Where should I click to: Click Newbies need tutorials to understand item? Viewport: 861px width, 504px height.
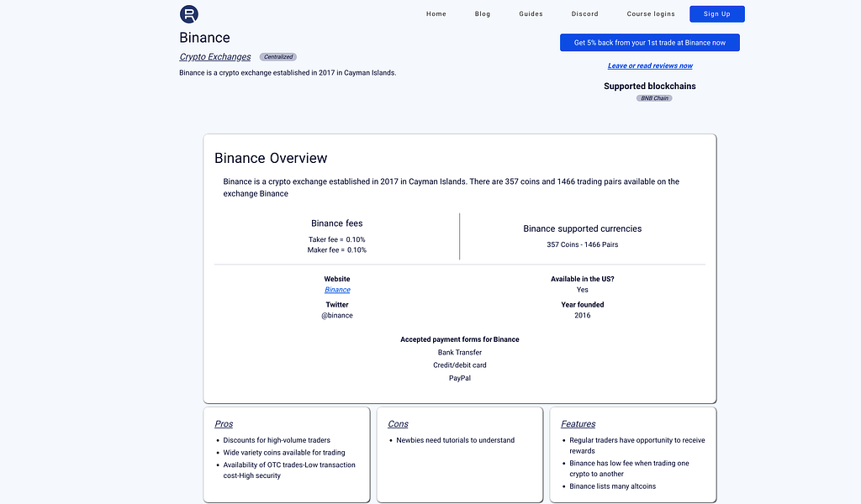pos(455,440)
